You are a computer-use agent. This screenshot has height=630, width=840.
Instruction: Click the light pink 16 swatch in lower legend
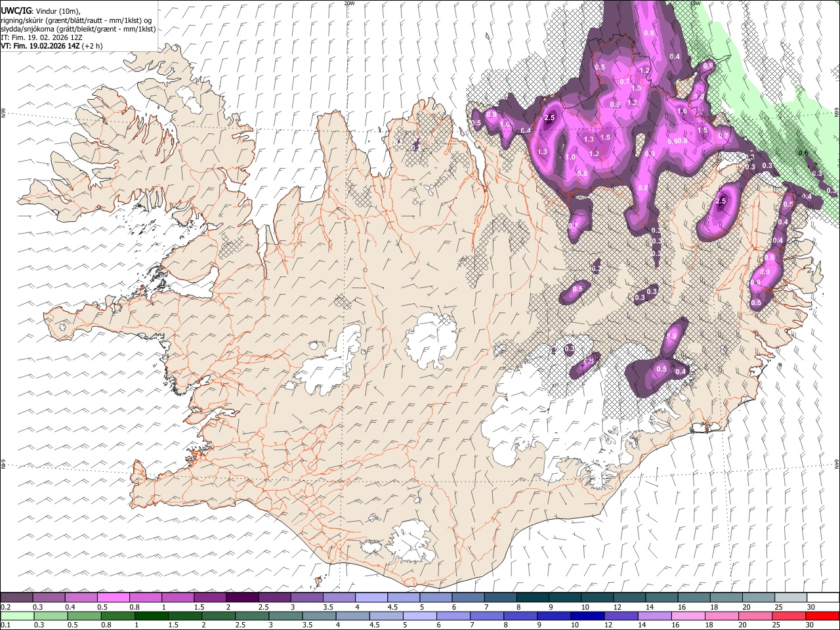point(687,616)
